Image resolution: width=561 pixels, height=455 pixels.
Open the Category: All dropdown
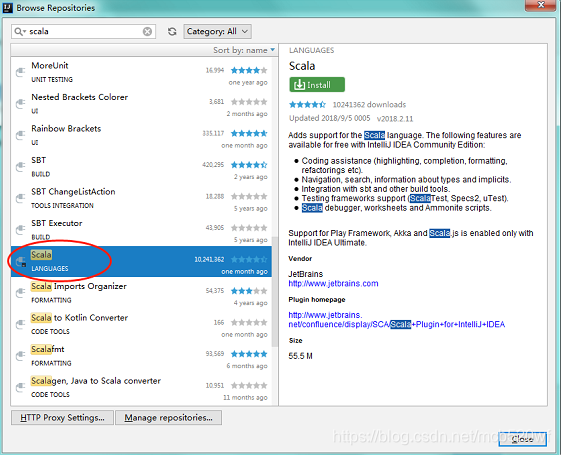tap(218, 31)
